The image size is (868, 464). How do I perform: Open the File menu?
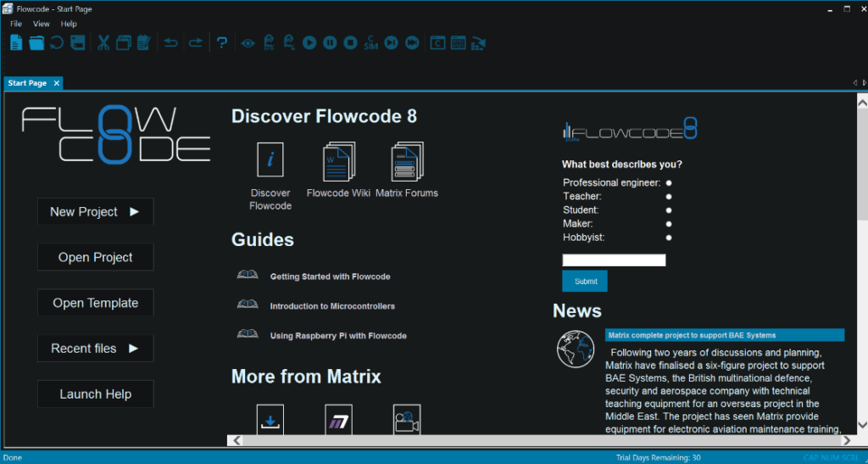tap(16, 24)
